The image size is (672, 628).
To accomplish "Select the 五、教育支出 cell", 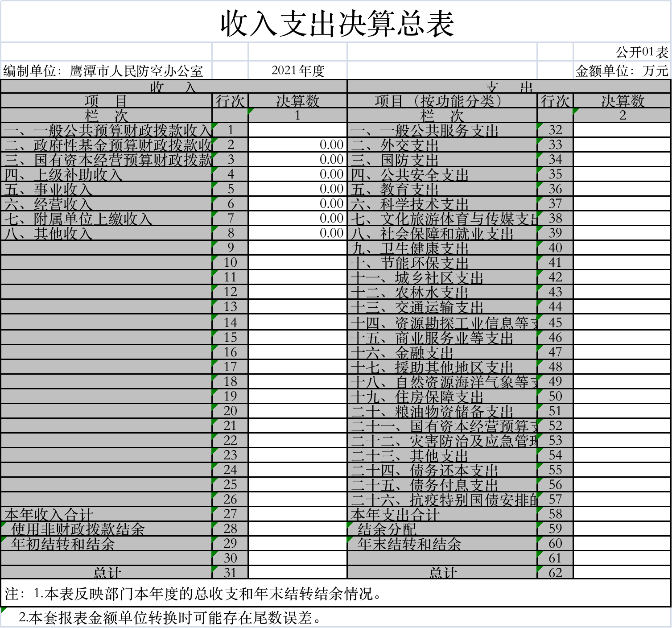I will [x=442, y=189].
